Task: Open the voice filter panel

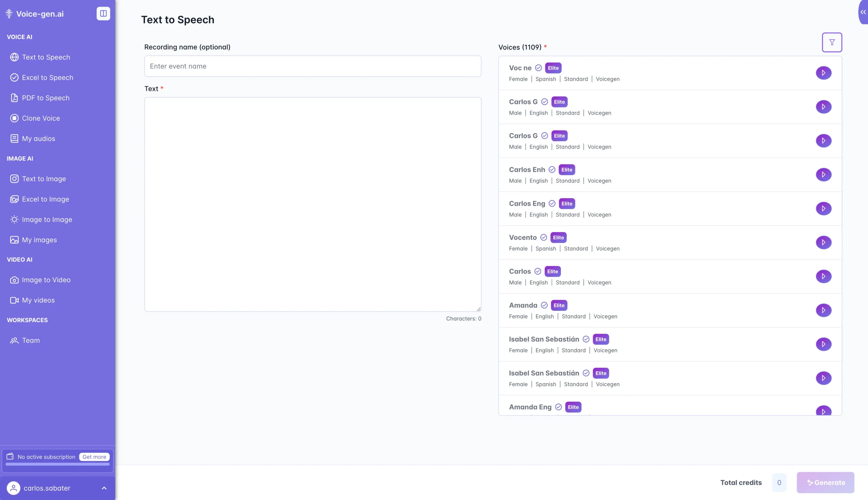Action: 832,42
